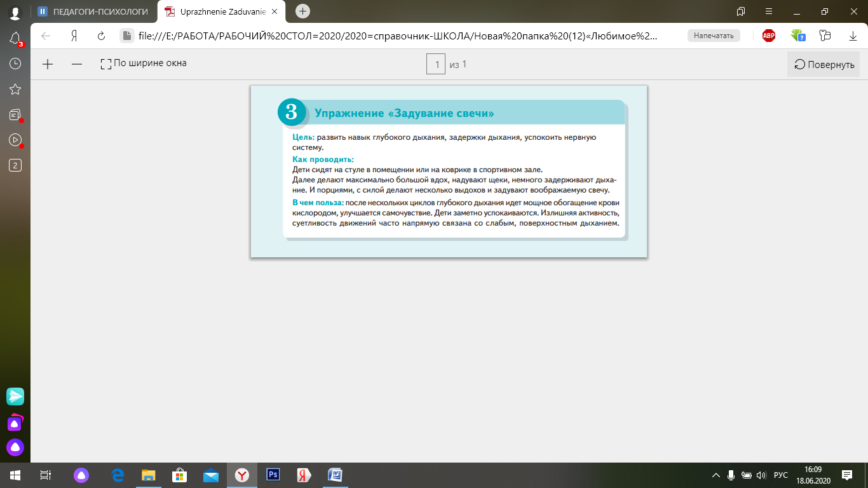Screen dimensions: 868x488
Task: Click the zoom out minus icon
Action: 77,64
